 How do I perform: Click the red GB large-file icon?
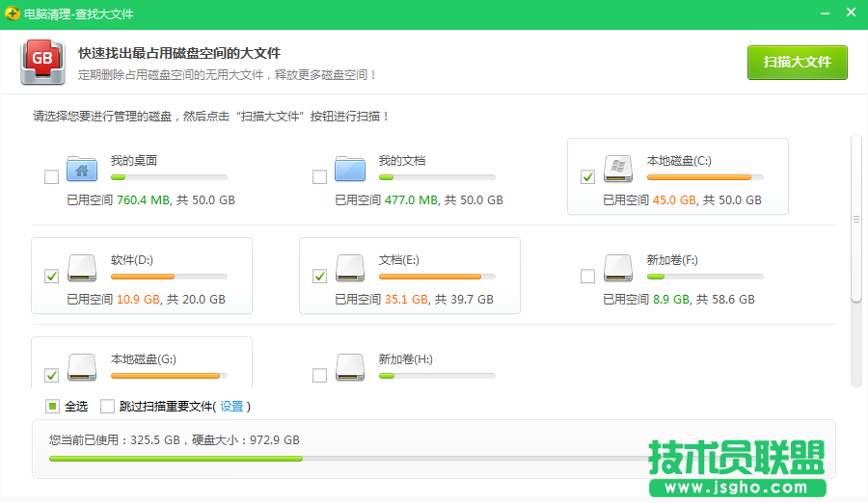click(x=42, y=63)
